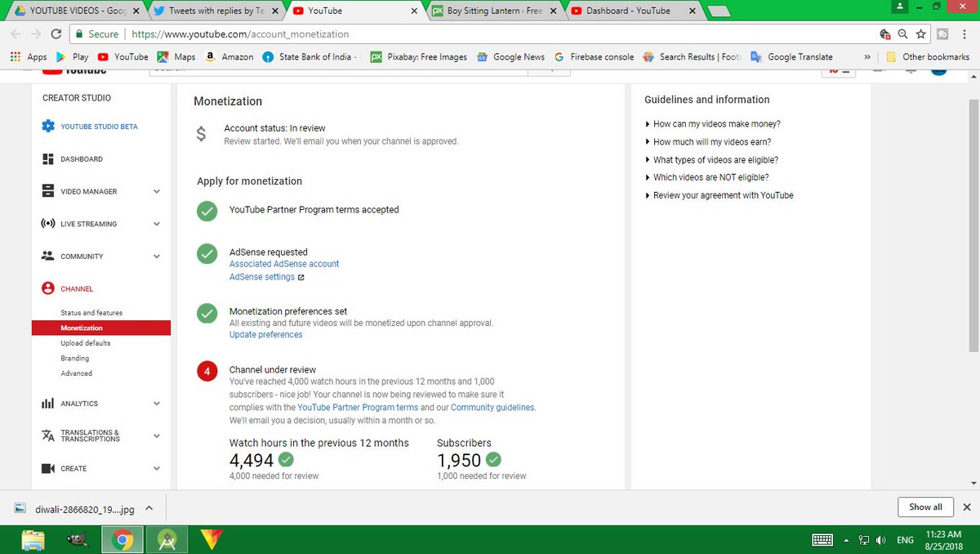
Task: Expand 'How much will my videos earn?'
Action: pyautogui.click(x=707, y=142)
